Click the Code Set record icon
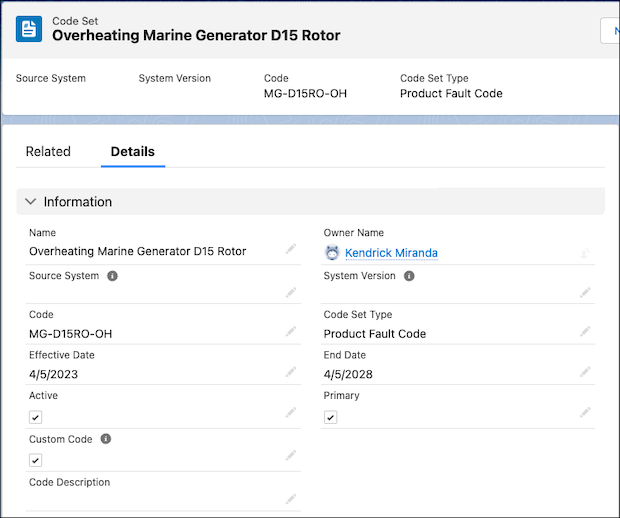The height and width of the screenshot is (518, 620). pos(29,28)
